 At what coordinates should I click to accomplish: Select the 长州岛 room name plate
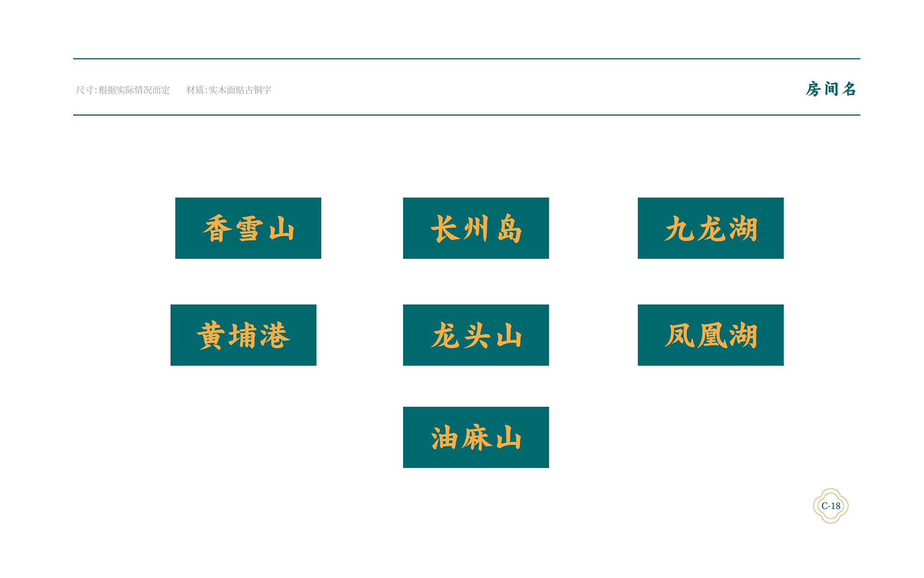pos(476,228)
